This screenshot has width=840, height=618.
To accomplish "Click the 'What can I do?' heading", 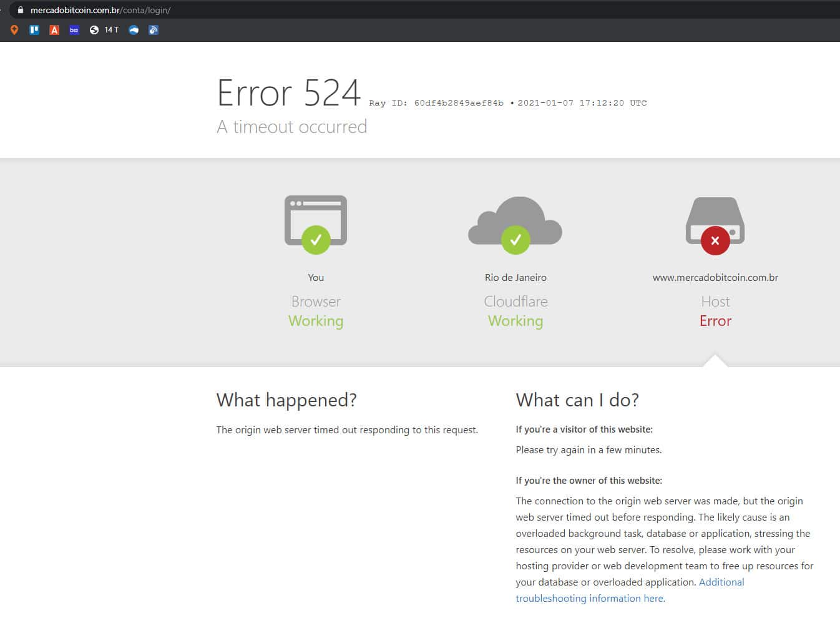I will pyautogui.click(x=577, y=400).
